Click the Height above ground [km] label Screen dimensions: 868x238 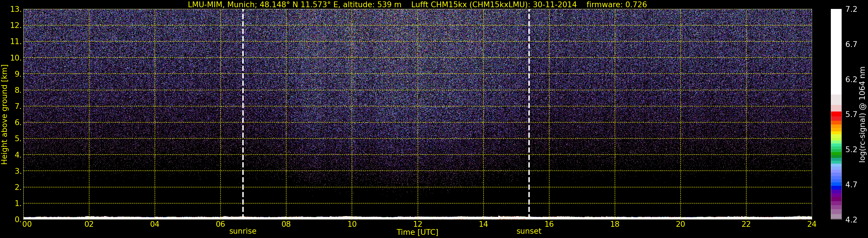pos(4,114)
